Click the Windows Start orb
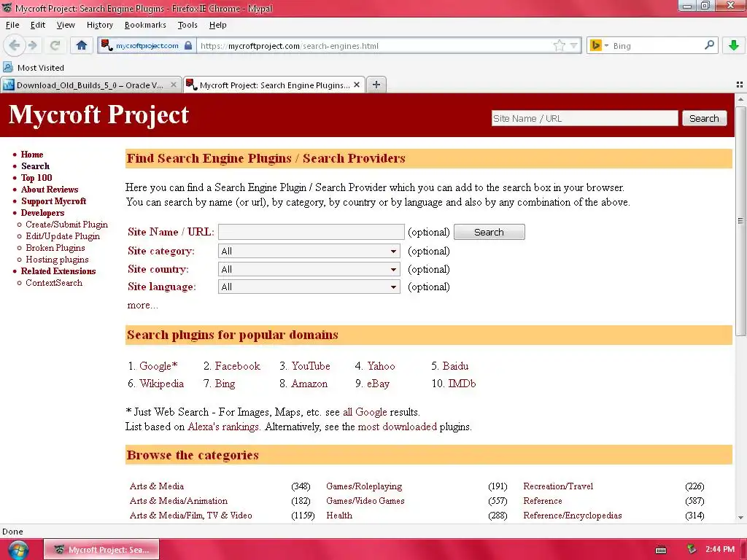 click(18, 550)
